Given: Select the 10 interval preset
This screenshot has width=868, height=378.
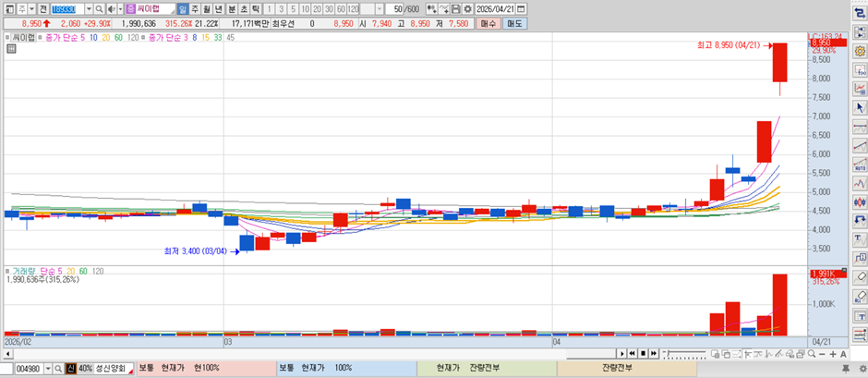Looking at the screenshot, I should (305, 9).
